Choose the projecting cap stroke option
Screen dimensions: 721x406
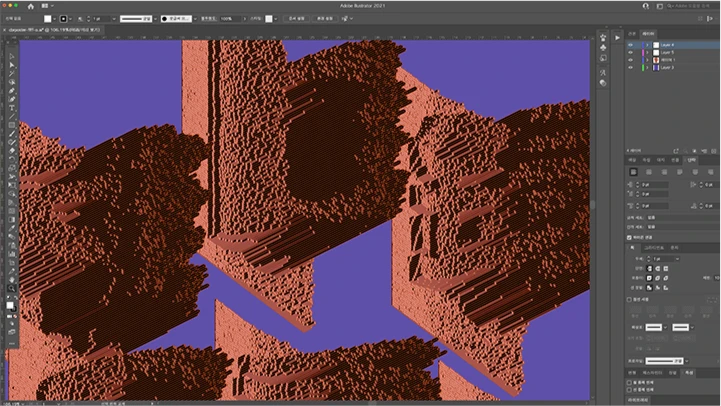(x=666, y=269)
